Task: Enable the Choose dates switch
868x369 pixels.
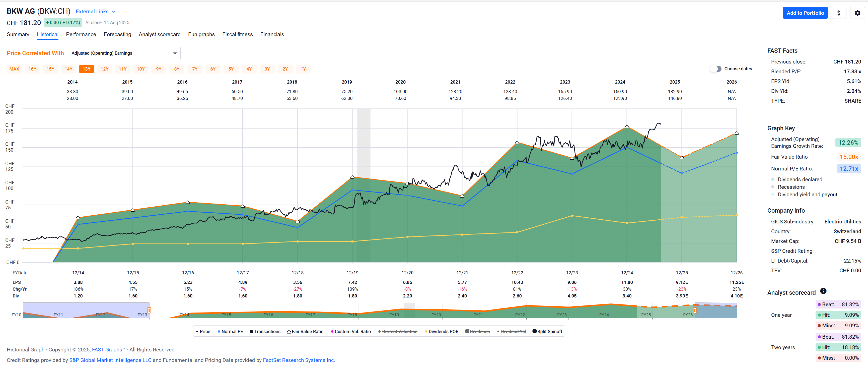Action: pos(716,69)
